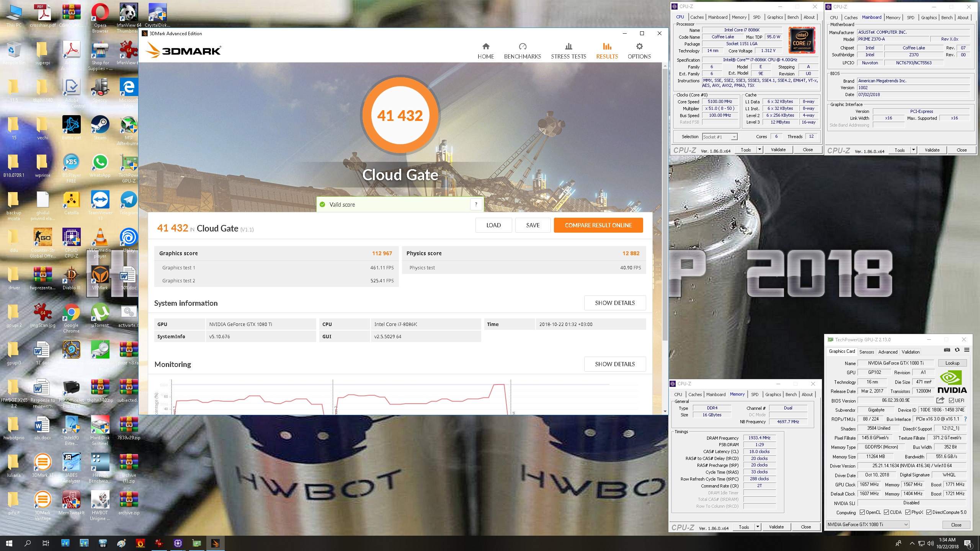Open the OPTIONS gear in 3DMark

click(x=639, y=51)
